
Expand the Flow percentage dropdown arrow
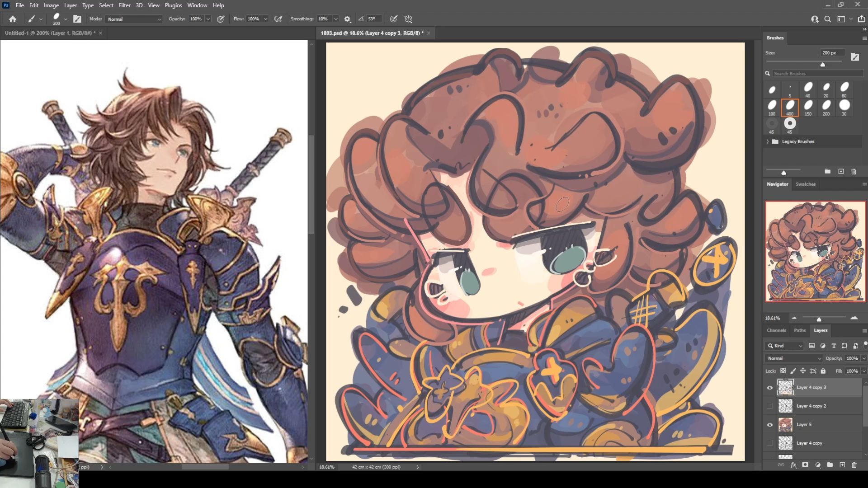pyautogui.click(x=265, y=19)
